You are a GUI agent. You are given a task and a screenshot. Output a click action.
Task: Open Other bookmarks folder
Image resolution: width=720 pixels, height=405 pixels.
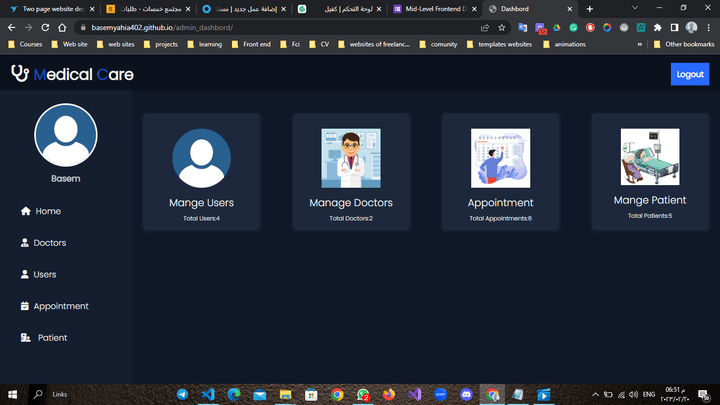point(684,45)
